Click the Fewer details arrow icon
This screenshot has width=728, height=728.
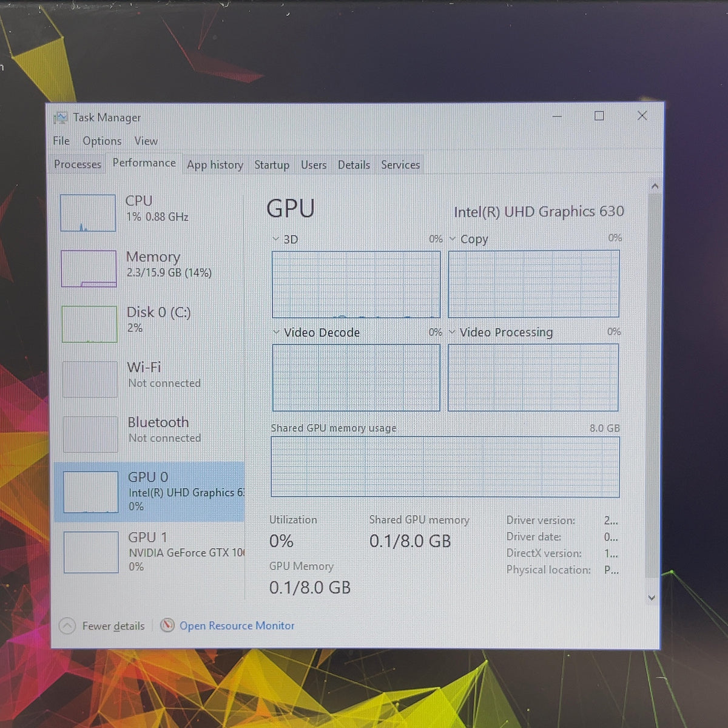click(x=67, y=625)
